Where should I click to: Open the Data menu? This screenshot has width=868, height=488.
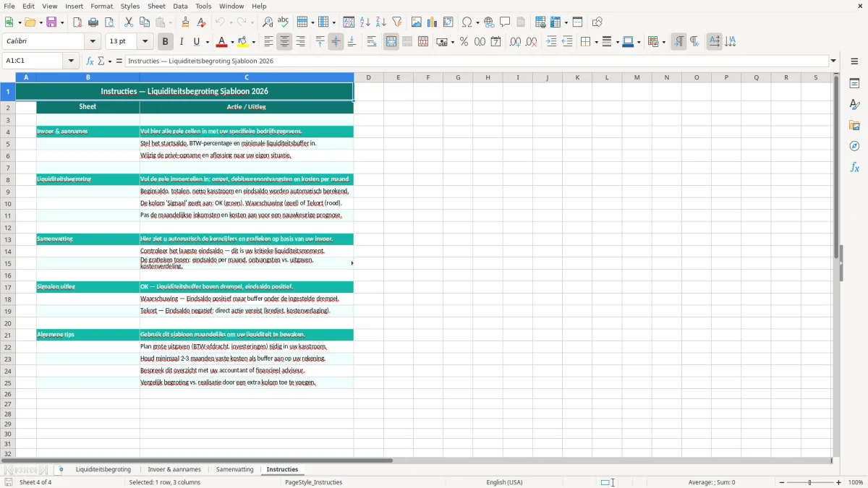pos(180,6)
